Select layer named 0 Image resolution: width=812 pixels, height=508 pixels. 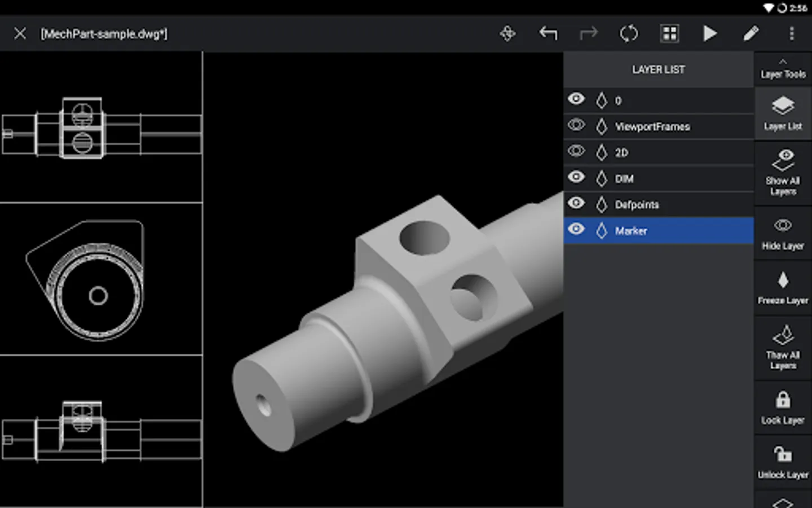[618, 101]
